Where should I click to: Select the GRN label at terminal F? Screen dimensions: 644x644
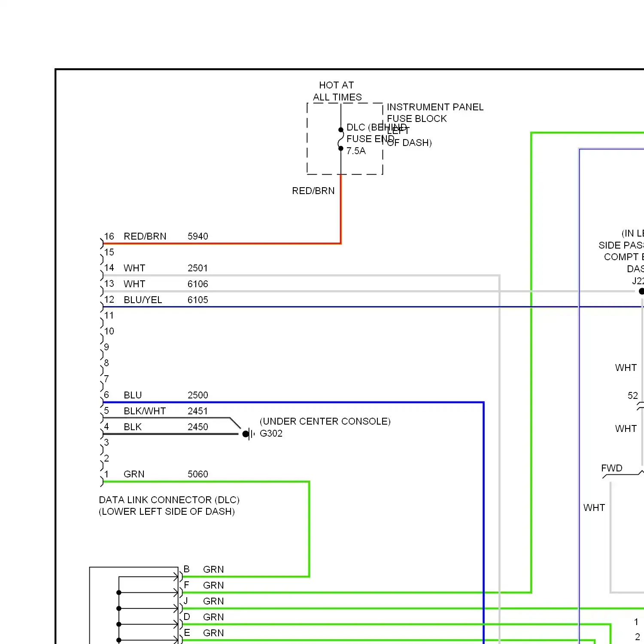213,586
